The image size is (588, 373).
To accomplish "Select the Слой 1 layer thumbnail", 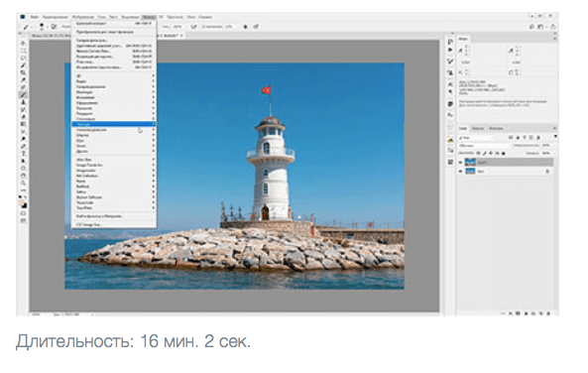I will click(470, 162).
